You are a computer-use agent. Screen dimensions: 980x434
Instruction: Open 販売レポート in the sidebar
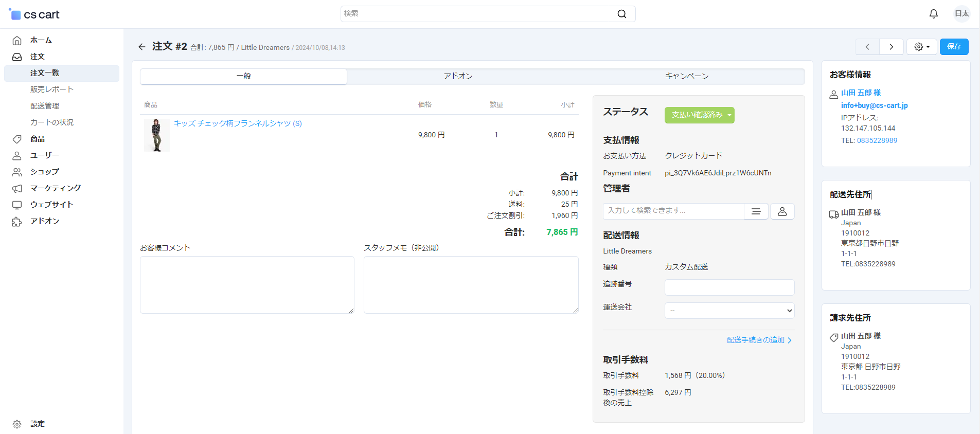[x=51, y=89]
